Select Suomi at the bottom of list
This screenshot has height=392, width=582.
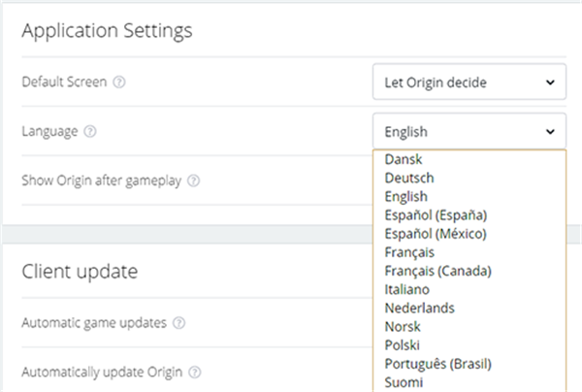pos(404,382)
